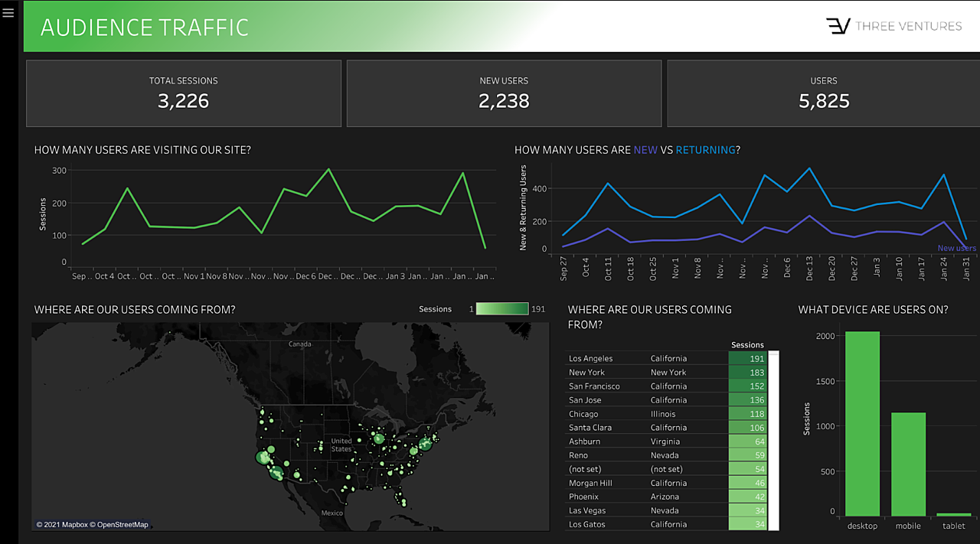
Task: Click the Users summary card
Action: [823, 93]
